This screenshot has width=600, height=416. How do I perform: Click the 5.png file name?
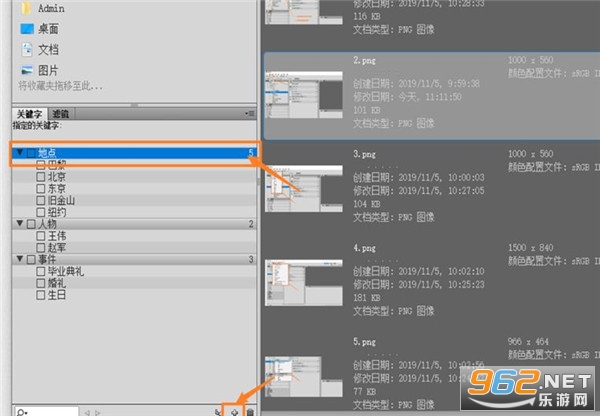pos(364,342)
